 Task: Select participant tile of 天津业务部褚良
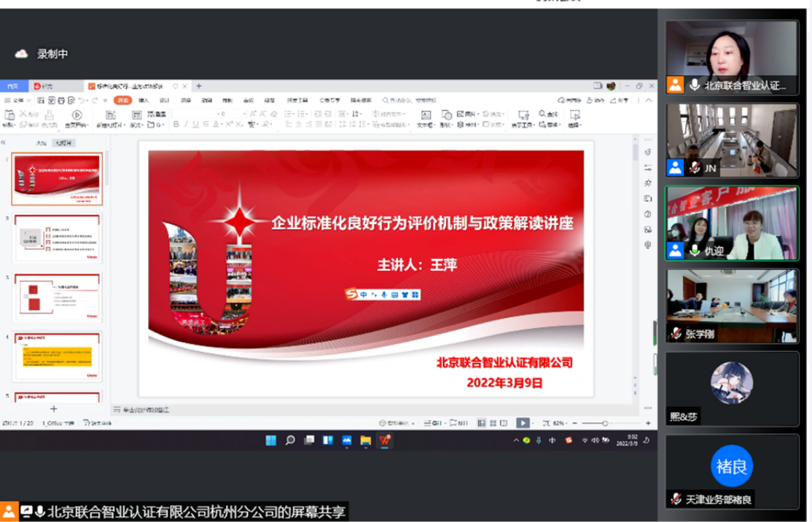[x=732, y=472]
